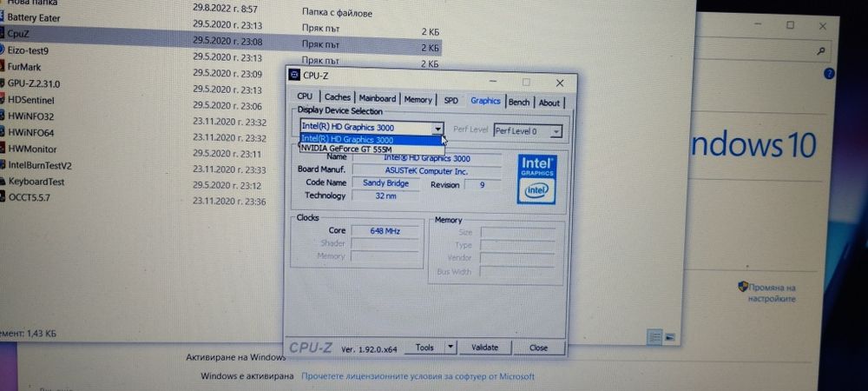
Task: Select the KeyboardTest shortcut
Action: pos(36,182)
